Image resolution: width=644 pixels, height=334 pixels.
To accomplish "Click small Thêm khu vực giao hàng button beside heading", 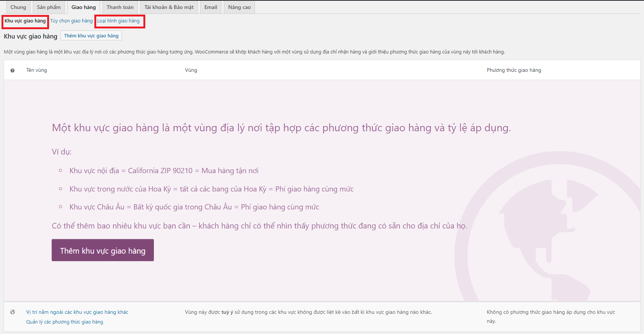I will pyautogui.click(x=91, y=36).
